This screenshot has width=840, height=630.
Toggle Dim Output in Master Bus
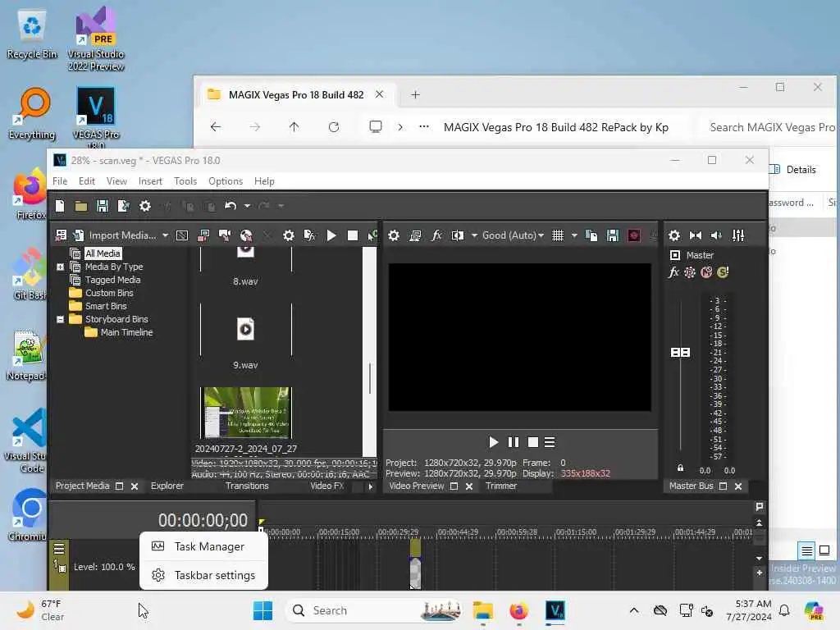[716, 235]
